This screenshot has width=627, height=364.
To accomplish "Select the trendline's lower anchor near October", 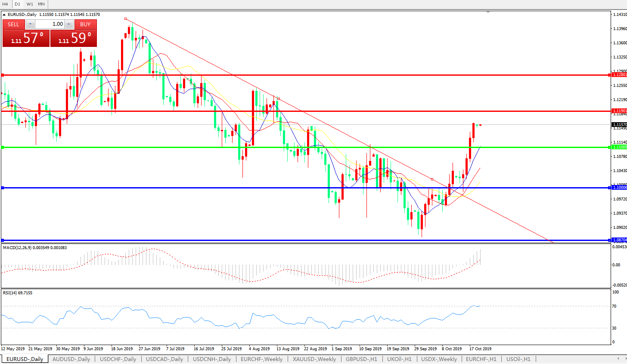I will click(x=432, y=179).
